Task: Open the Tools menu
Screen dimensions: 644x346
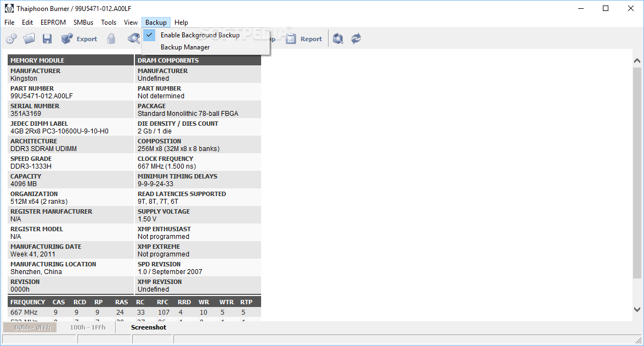Action: coord(109,22)
